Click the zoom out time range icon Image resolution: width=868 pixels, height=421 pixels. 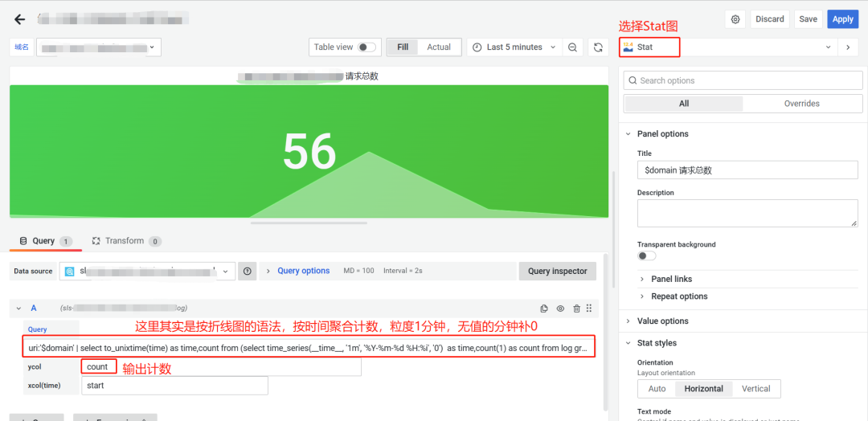tap(572, 47)
